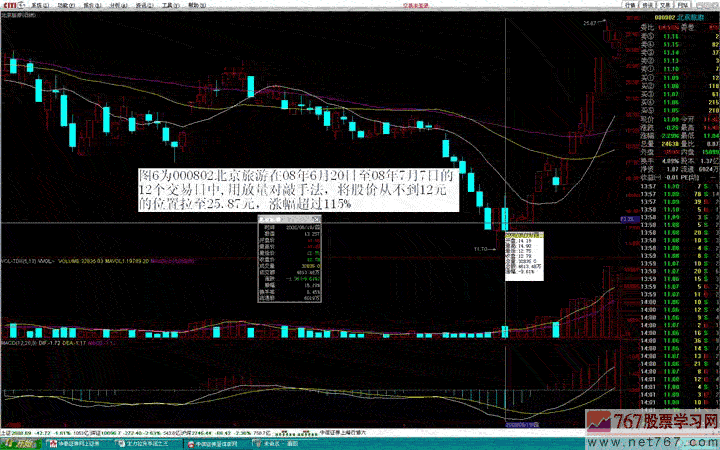This screenshot has height=450, width=720.
Task: Switch to the 资讯 top-right tab
Action: (647, 5)
